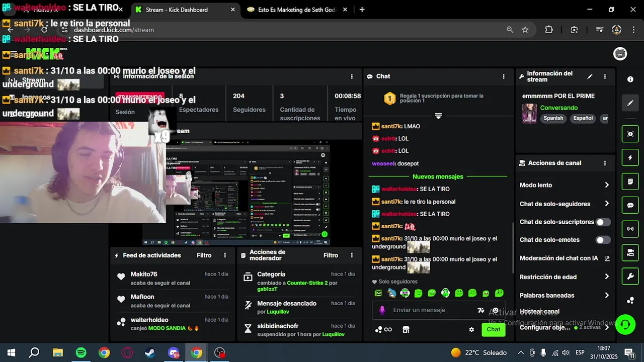Switch to Esto Es Marketing de Seth Godin tab
This screenshot has height=362, width=644.
click(296, 10)
